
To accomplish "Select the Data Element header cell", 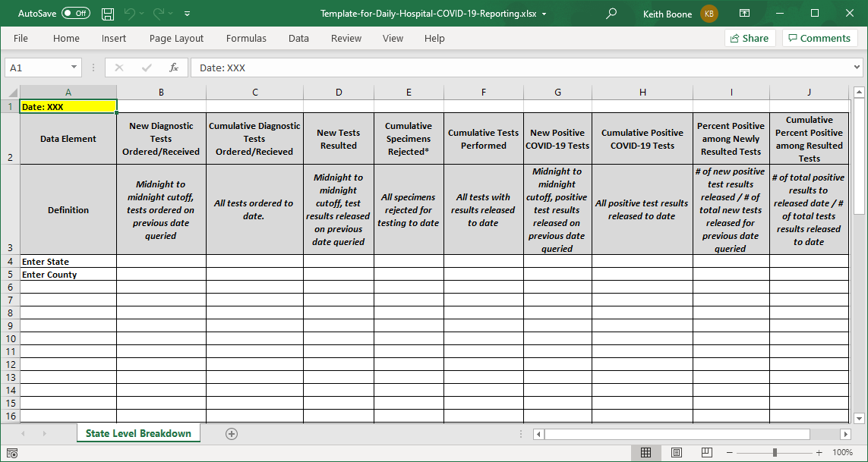I will click(x=68, y=139).
